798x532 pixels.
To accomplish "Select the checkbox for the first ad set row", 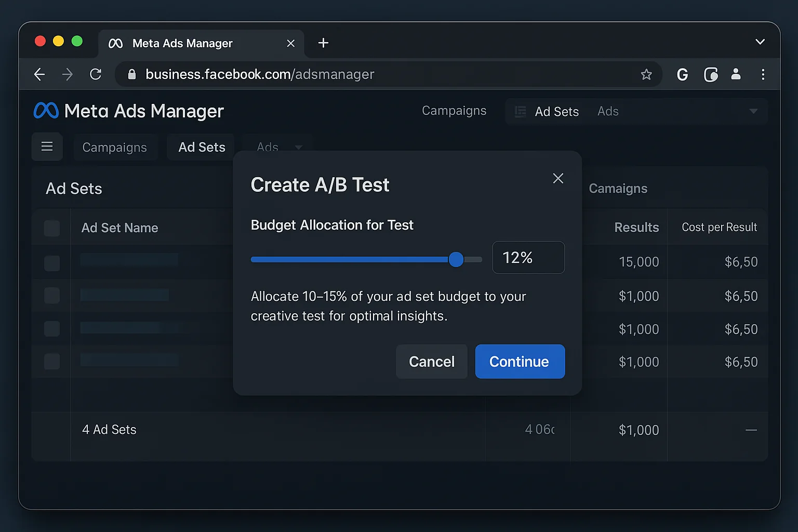I will tap(51, 263).
